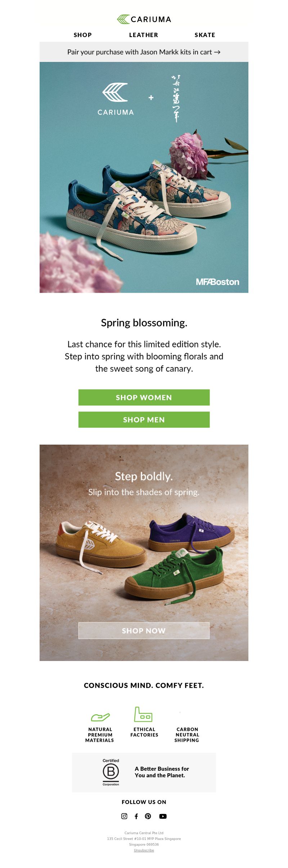The height and width of the screenshot is (868, 288).
Task: Open the Facebook social icon
Action: coord(136,816)
